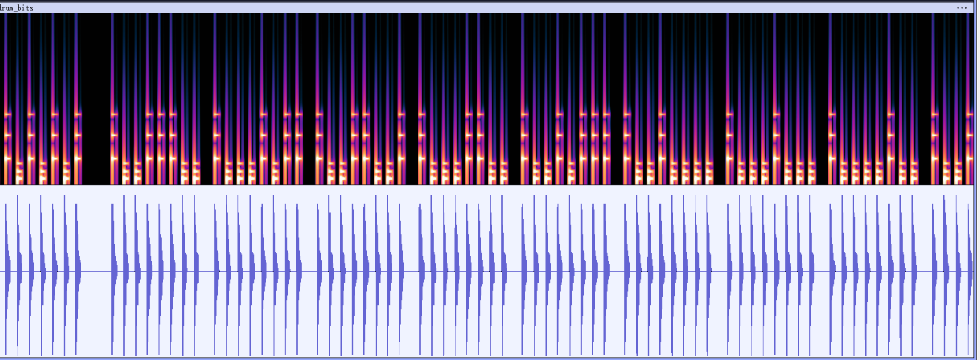This screenshot has height=360, width=980.
Task: Select the drum_bits clip name label
Action: [x=17, y=8]
